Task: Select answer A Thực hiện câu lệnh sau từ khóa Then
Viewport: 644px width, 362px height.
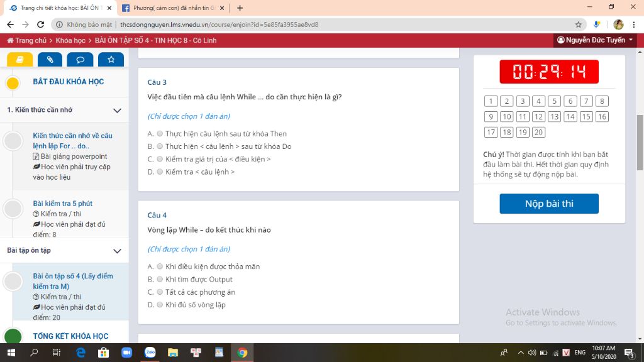Action: 160,133
